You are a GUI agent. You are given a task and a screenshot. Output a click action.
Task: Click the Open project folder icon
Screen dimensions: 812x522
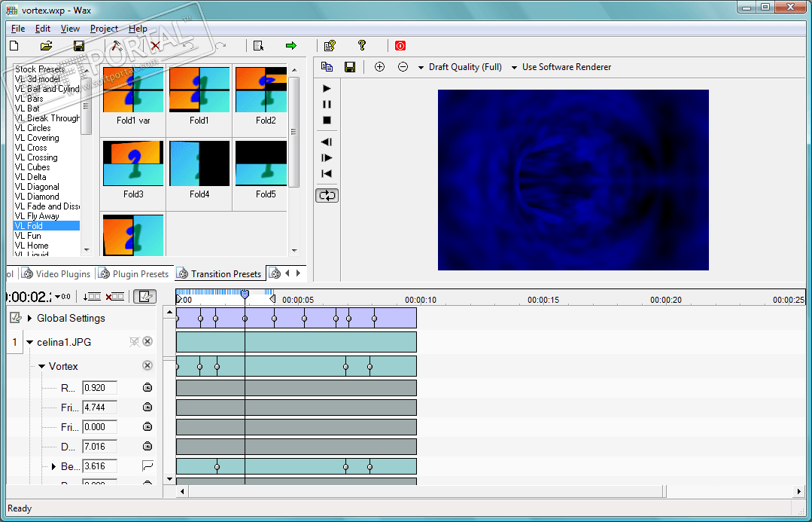pos(46,46)
